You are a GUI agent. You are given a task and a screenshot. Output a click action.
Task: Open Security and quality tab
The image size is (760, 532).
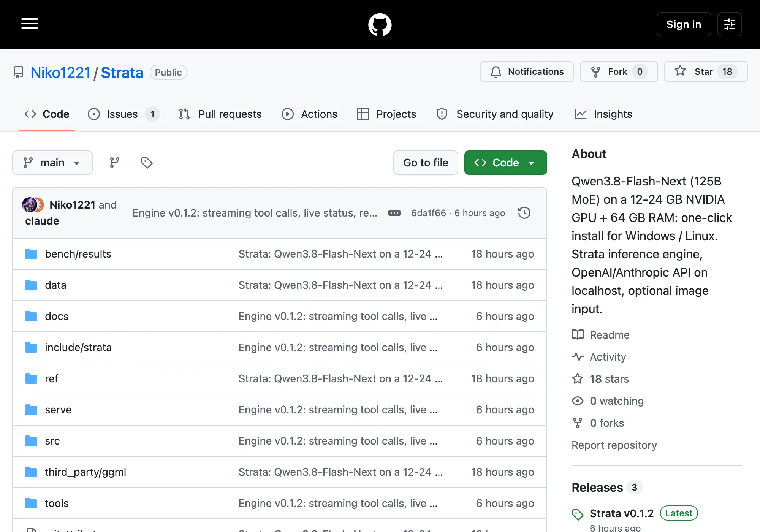495,114
